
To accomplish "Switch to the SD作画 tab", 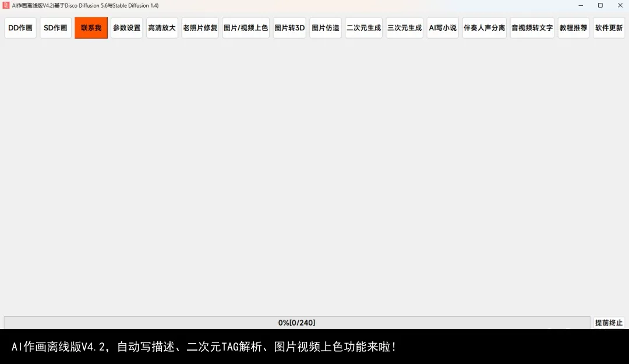I will coord(55,28).
